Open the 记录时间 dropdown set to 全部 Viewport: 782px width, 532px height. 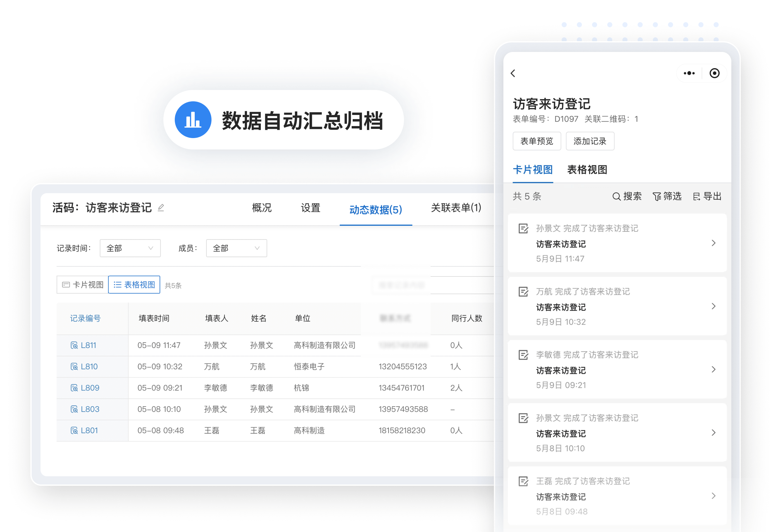coord(130,248)
